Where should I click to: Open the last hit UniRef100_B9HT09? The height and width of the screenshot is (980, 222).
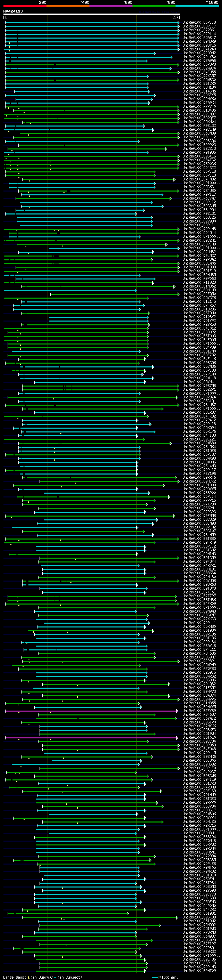coord(199,971)
